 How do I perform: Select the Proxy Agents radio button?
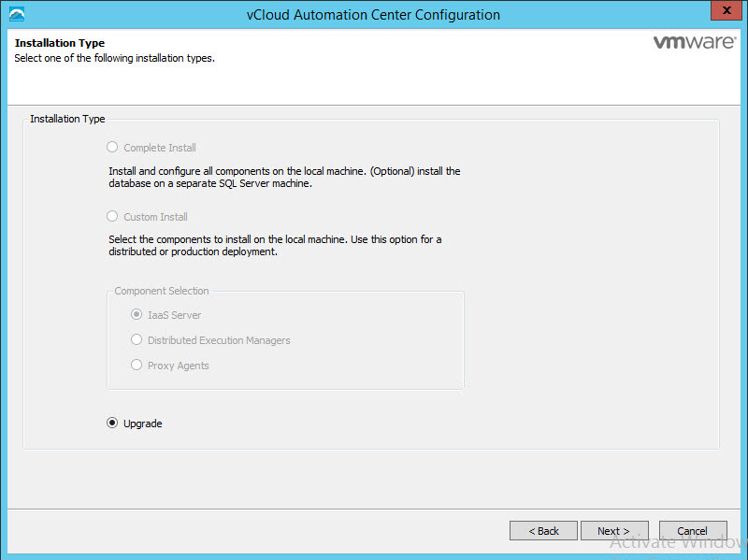coord(137,366)
